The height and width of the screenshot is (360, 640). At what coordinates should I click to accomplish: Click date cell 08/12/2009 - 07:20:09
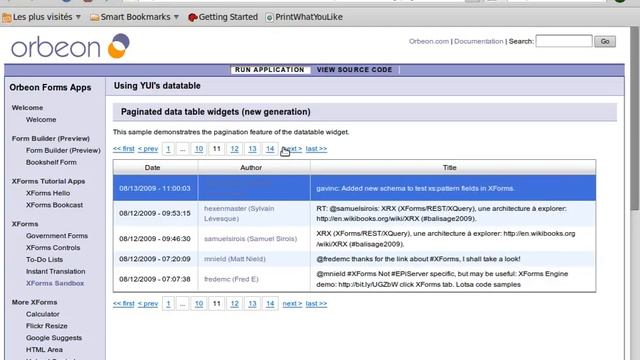pyautogui.click(x=155, y=259)
